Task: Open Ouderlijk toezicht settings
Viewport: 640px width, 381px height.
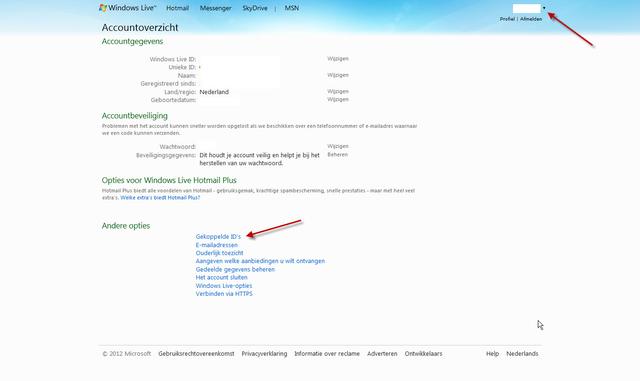Action: point(220,253)
